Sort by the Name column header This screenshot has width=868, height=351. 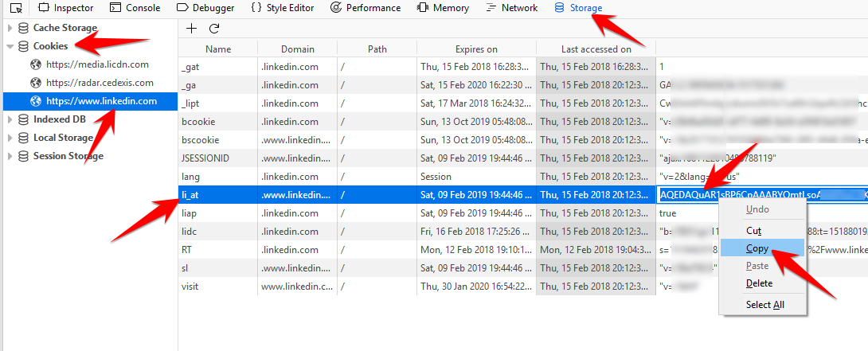tap(218, 49)
